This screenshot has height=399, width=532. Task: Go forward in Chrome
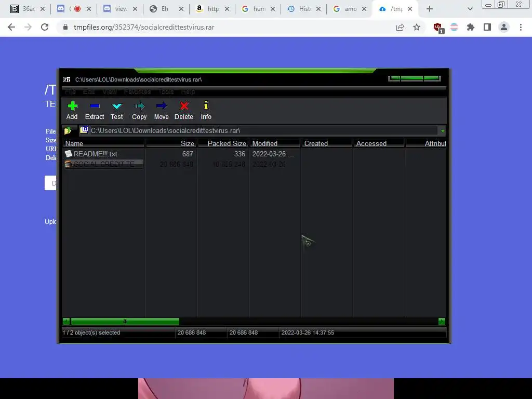click(x=28, y=27)
